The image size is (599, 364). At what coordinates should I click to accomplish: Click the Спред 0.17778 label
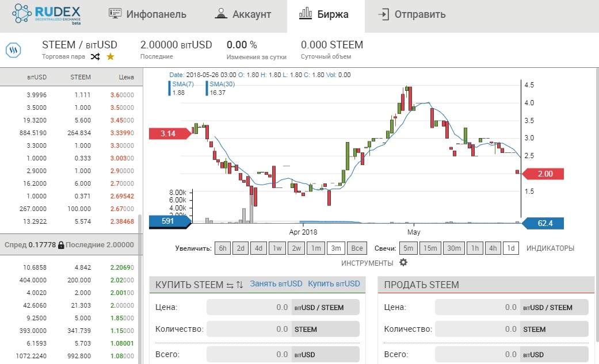30,245
